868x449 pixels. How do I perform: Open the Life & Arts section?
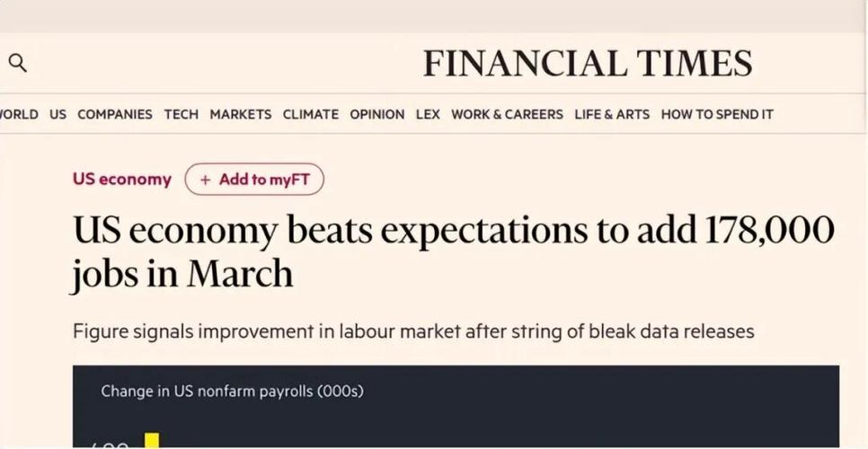tap(612, 114)
